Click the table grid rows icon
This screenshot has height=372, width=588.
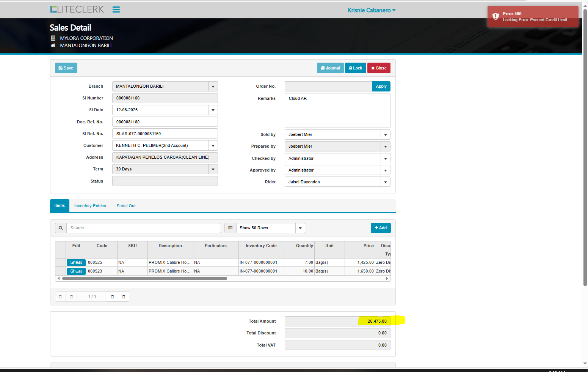[x=230, y=228]
